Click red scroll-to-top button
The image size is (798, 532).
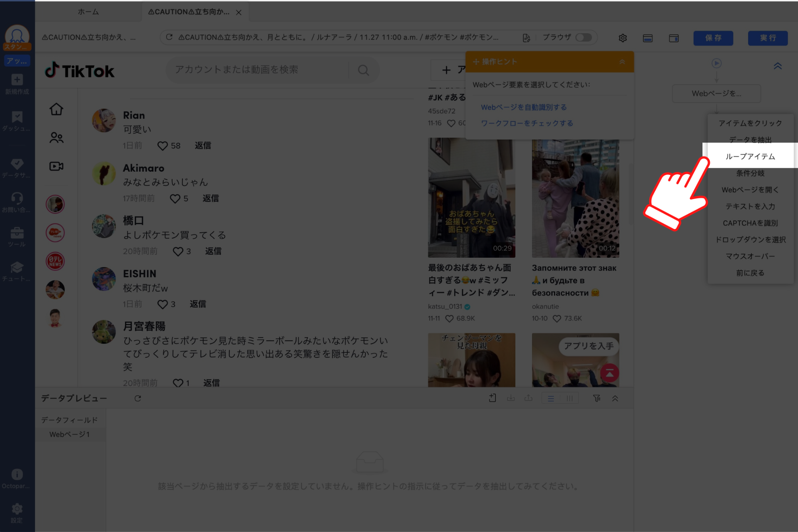[x=609, y=373]
